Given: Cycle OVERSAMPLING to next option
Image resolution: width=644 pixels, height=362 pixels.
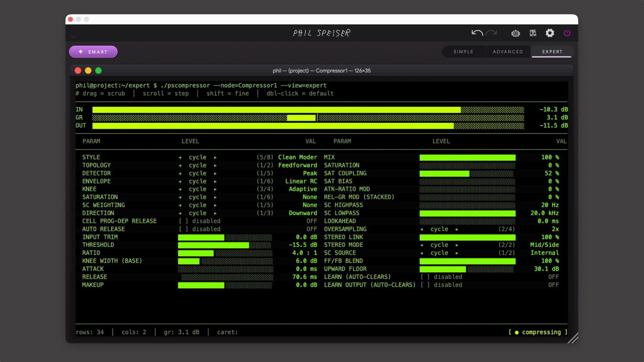Looking at the screenshot, I should click(x=457, y=229).
